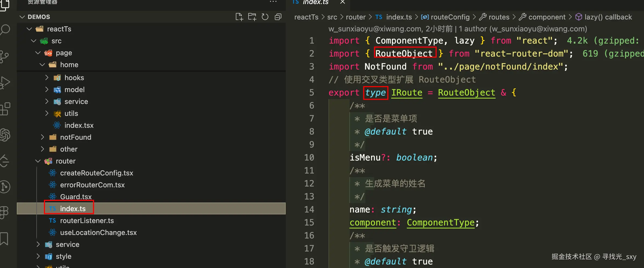Collapse the src folder
The height and width of the screenshot is (268, 644).
34,41
